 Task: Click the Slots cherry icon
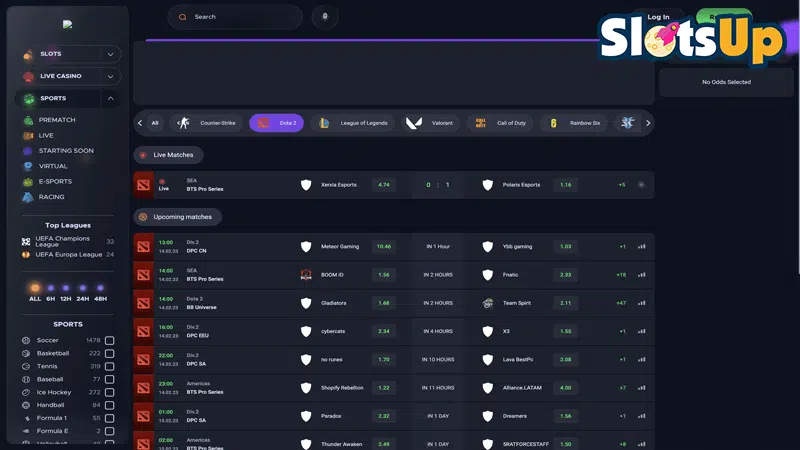(x=28, y=54)
